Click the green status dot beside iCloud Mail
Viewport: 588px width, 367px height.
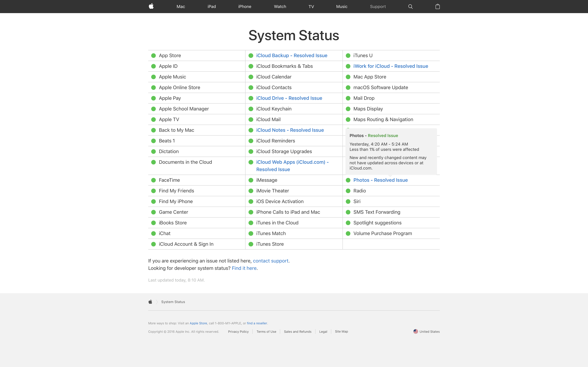click(x=251, y=119)
